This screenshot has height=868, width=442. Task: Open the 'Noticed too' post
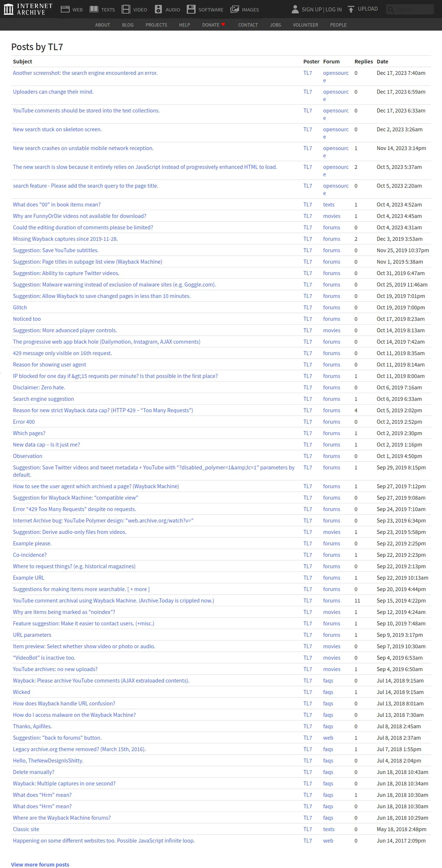tap(27, 319)
